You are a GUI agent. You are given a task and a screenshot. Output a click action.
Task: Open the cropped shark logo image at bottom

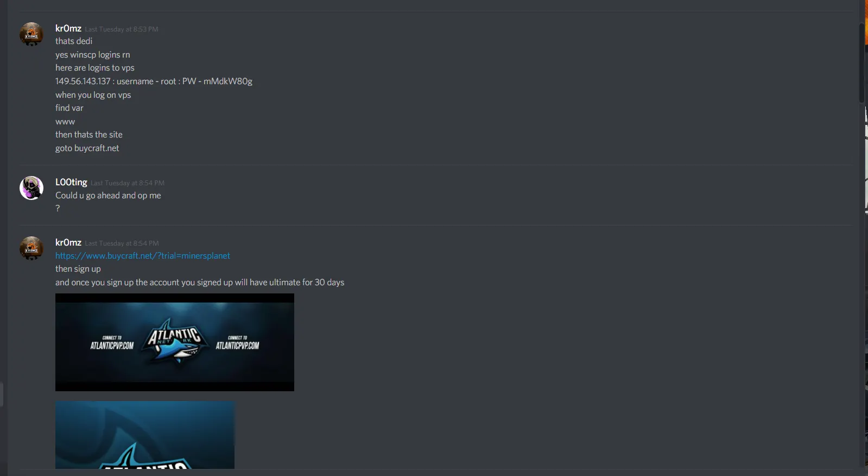click(145, 435)
